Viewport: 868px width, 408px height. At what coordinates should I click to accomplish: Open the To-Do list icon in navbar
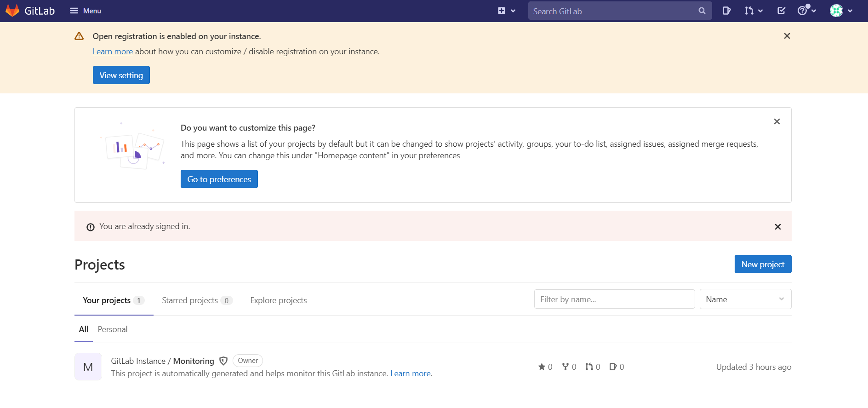click(781, 11)
